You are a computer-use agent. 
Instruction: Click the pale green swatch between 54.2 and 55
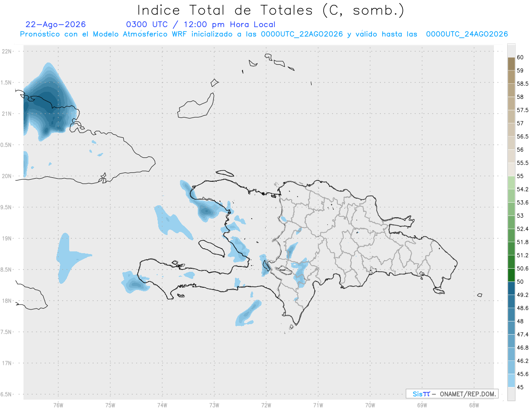[511, 183]
